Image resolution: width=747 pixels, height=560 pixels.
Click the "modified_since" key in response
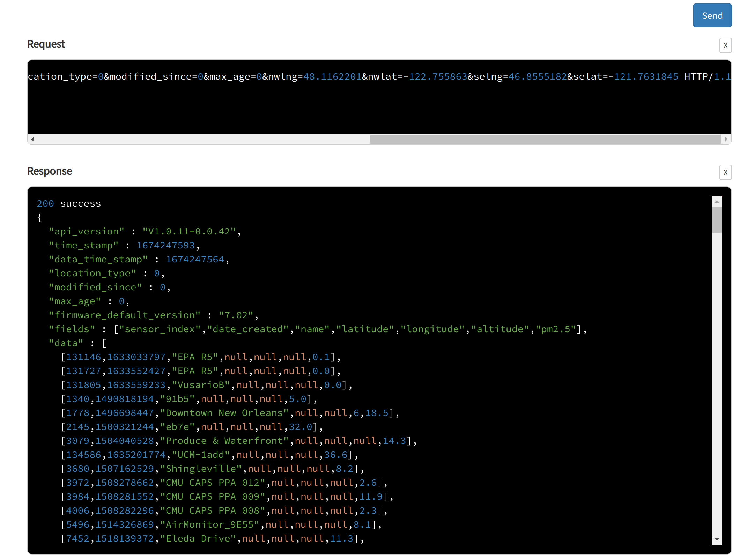click(x=95, y=287)
